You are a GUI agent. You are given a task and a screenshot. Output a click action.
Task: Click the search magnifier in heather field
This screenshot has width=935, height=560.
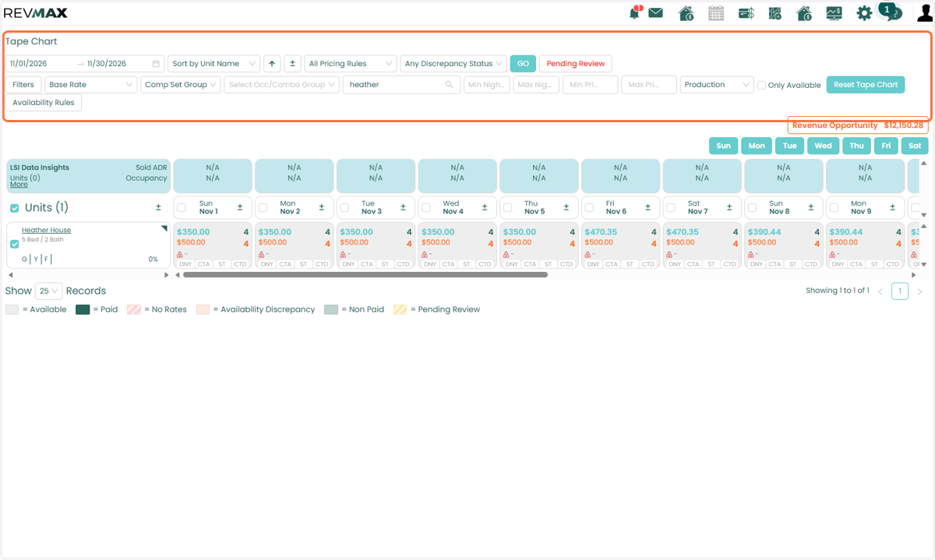click(450, 85)
